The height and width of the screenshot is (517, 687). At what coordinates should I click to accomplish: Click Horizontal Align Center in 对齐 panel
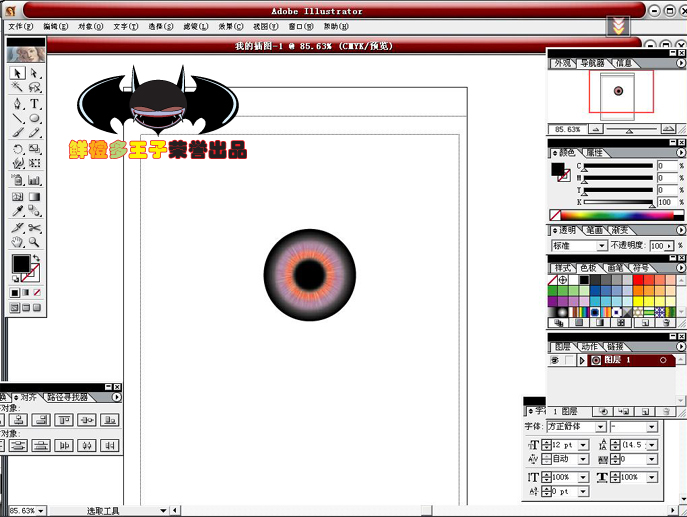(18, 420)
